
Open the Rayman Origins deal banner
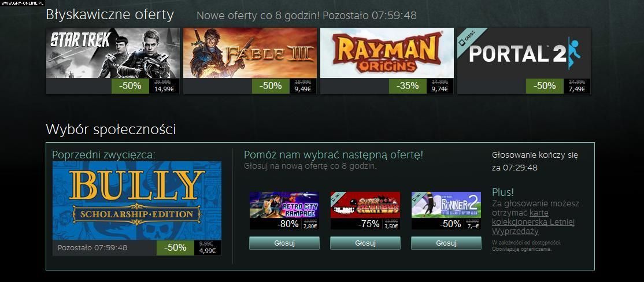pyautogui.click(x=387, y=53)
